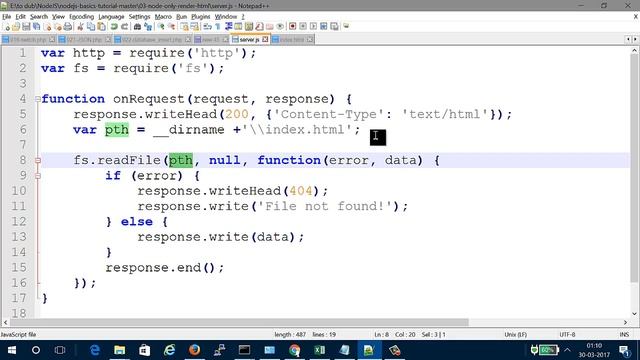
Task: Print the document using the toolbar icon
Action: coord(68,27)
